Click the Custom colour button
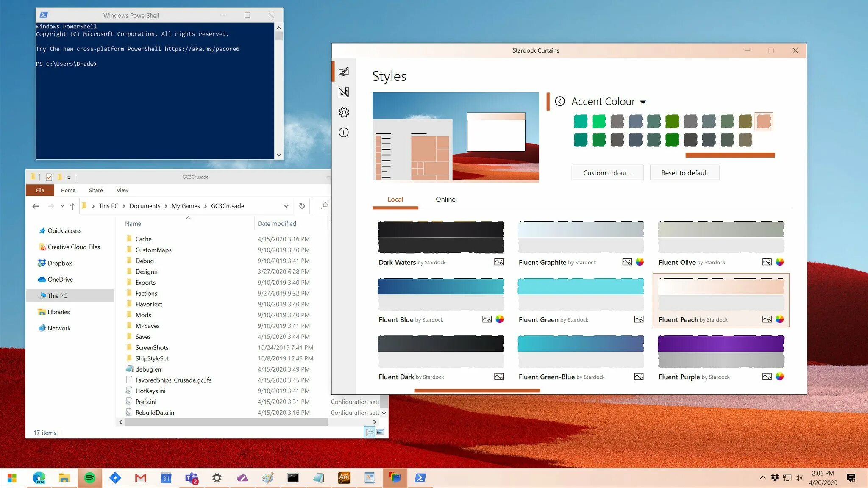The image size is (868, 488). point(606,173)
